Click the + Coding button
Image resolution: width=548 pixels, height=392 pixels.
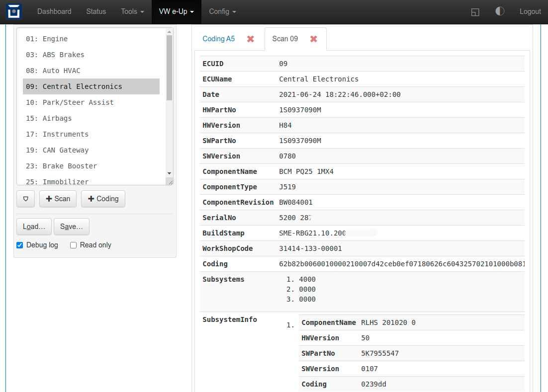(103, 199)
